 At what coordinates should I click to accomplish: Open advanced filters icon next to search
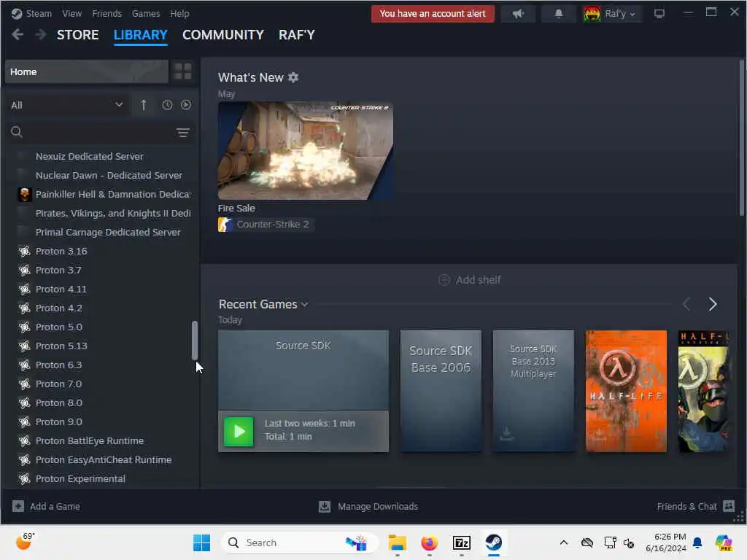click(x=183, y=133)
